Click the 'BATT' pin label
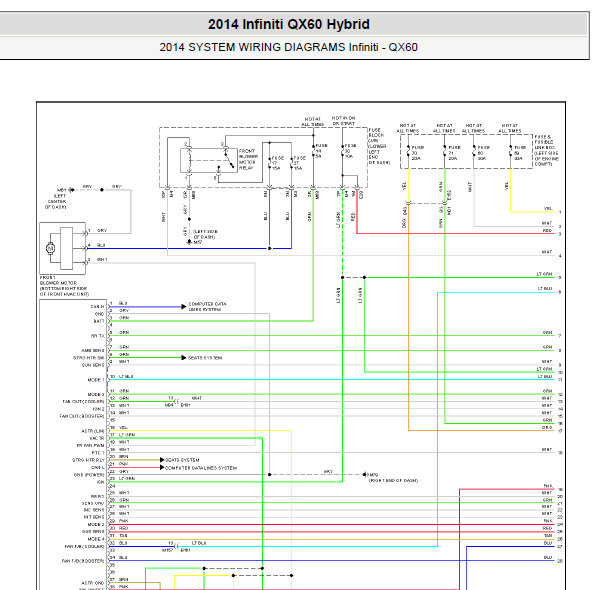594x590 pixels. coord(98,321)
